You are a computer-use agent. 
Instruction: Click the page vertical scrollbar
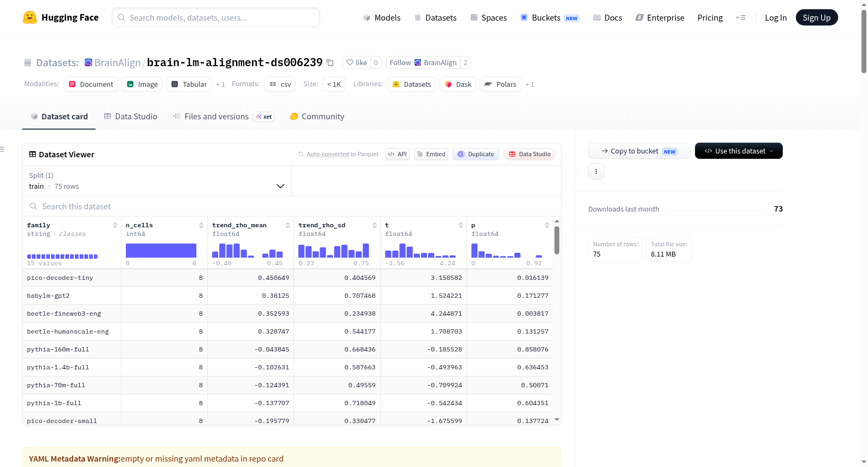click(x=864, y=41)
